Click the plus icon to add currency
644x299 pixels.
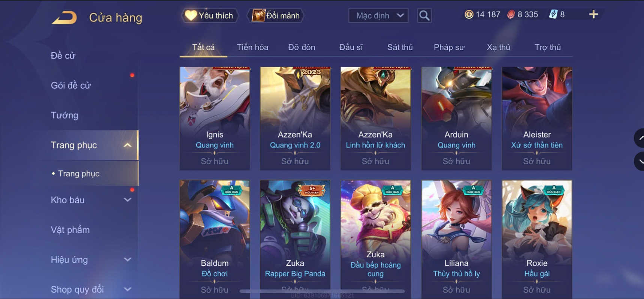(593, 15)
